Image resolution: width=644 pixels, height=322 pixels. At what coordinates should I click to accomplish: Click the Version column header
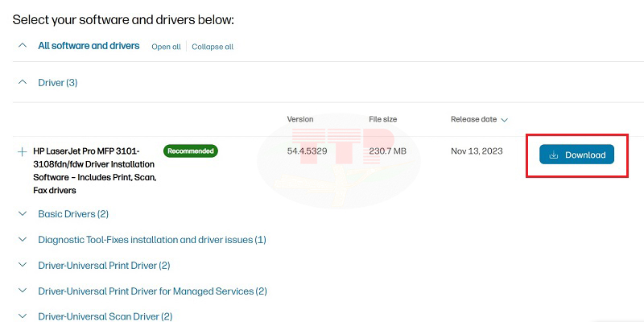[x=299, y=119]
